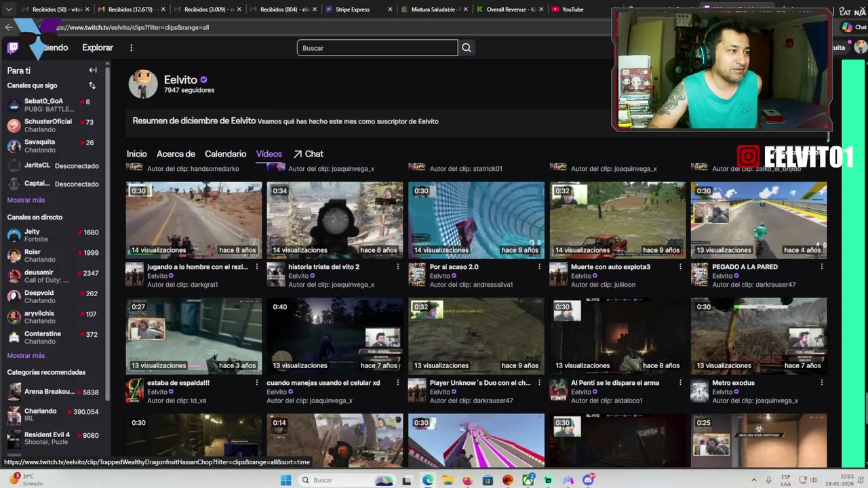This screenshot has width=868, height=488.
Task: Click the Eelvito channel name link
Action: (x=180, y=79)
